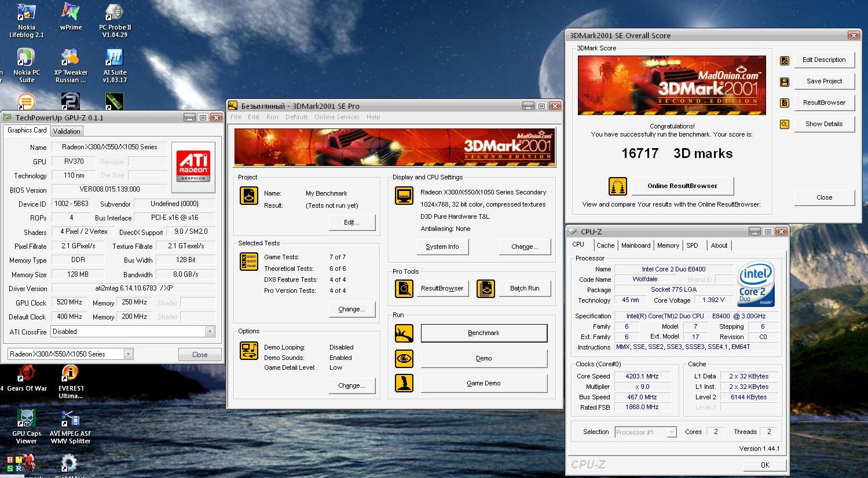Open the About tab in CPU-Z

pos(719,245)
